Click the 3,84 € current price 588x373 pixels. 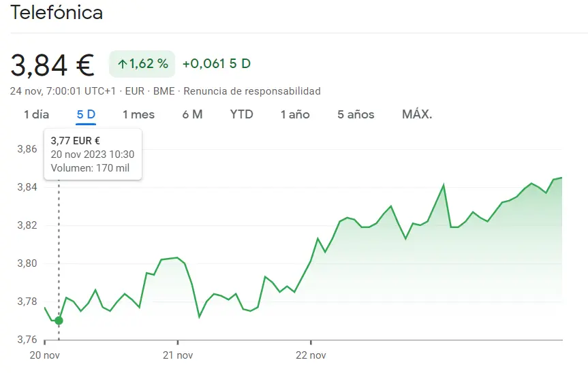pyautogui.click(x=52, y=65)
